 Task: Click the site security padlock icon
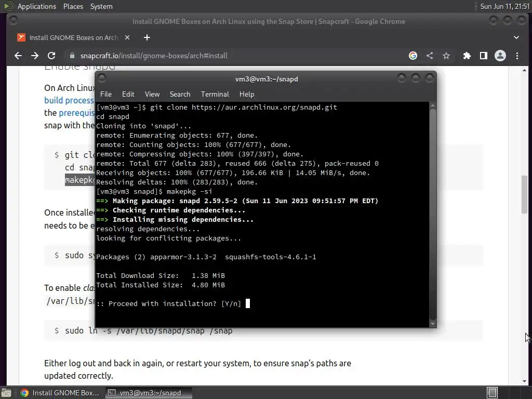[x=72, y=56]
